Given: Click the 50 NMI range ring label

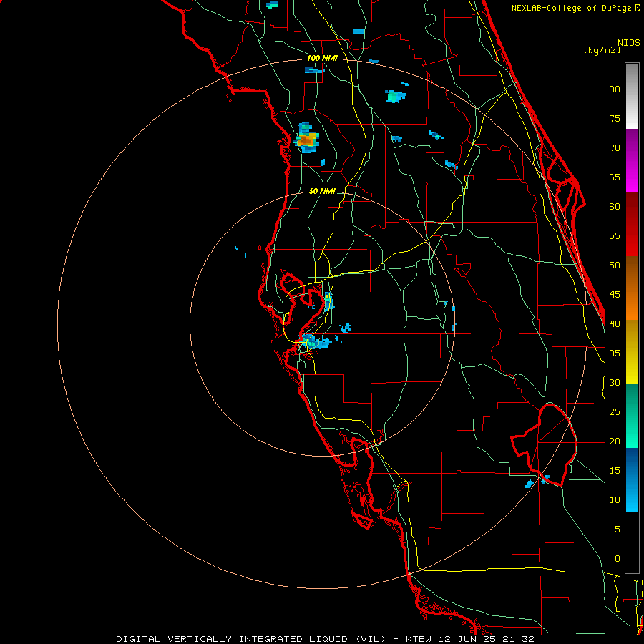Looking at the screenshot, I should click(322, 191).
